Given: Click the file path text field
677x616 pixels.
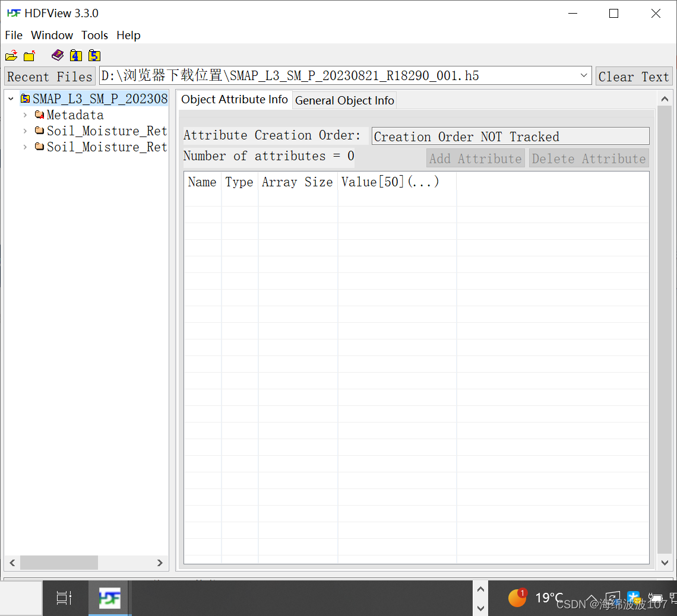Looking at the screenshot, I should tap(339, 75).
